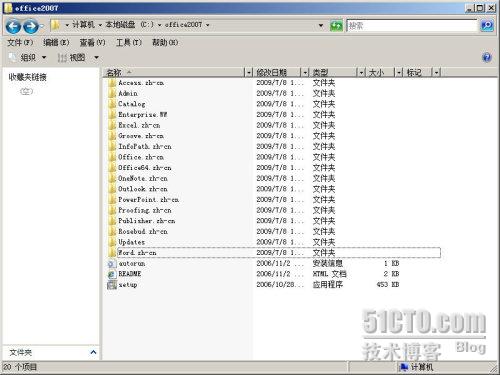Click the setup application icon
The image size is (500, 375).
(x=112, y=285)
